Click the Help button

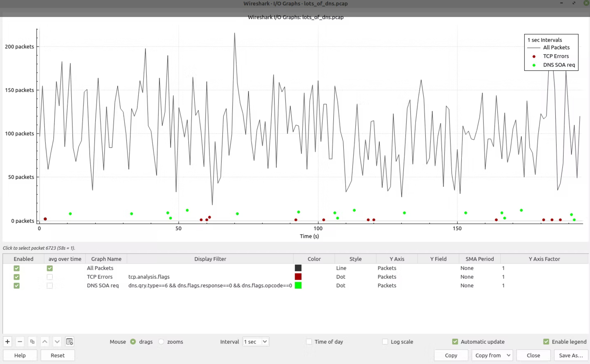pos(20,355)
